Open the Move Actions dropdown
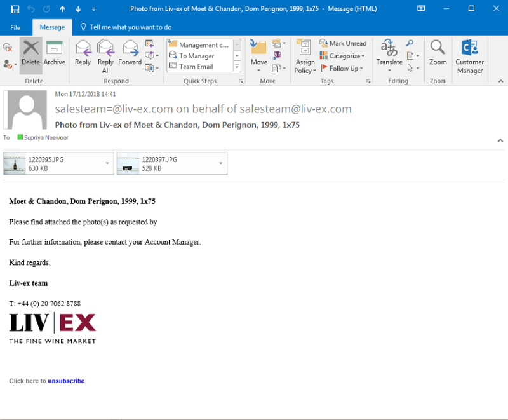Screen dimensions: 508x420 [279, 68]
